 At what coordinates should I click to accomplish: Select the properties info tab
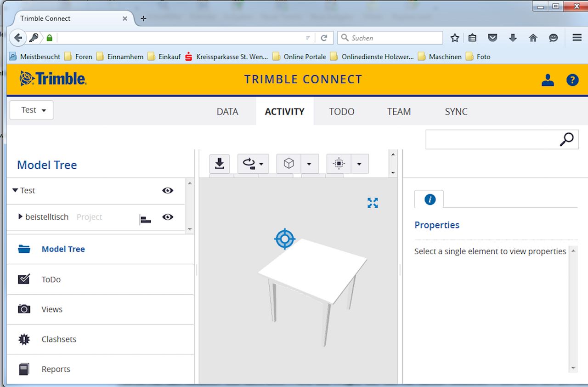pos(429,199)
